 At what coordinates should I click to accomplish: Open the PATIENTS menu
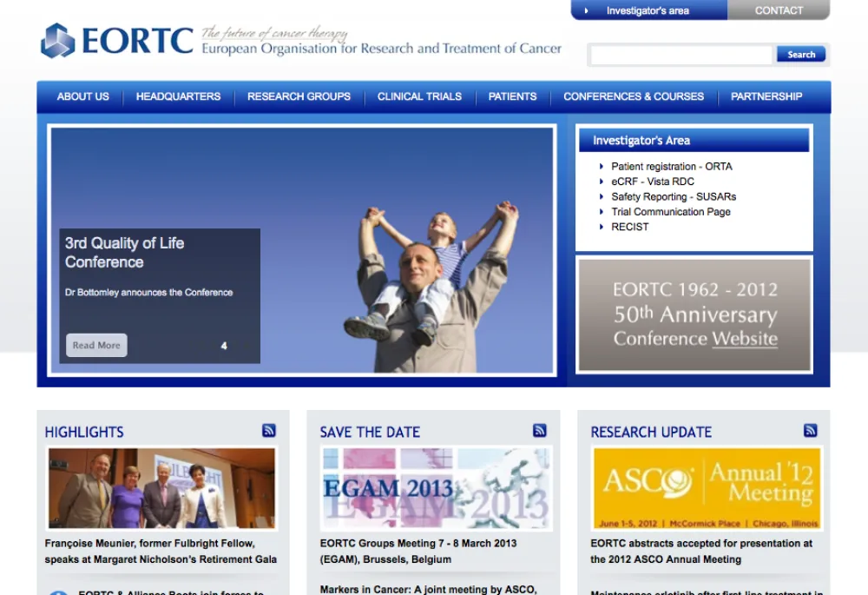tap(513, 96)
